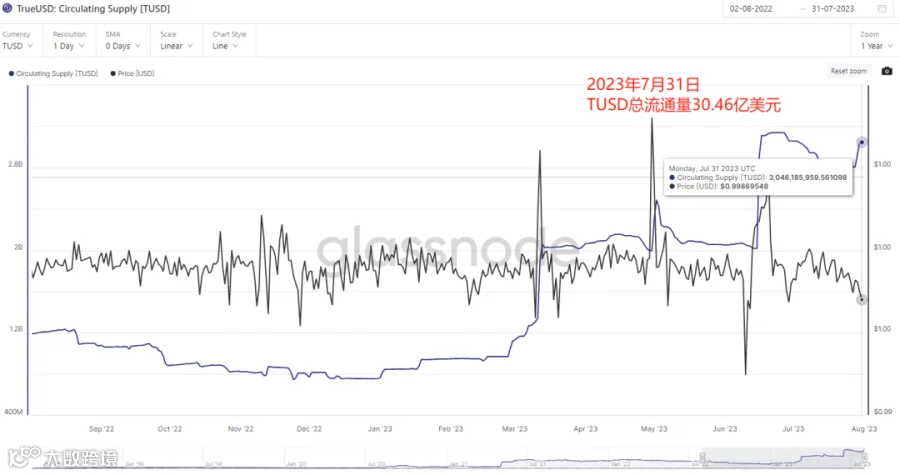Screen dimensions: 900x475
Task: Edit the end date 31-07-2023 field
Action: point(833,9)
